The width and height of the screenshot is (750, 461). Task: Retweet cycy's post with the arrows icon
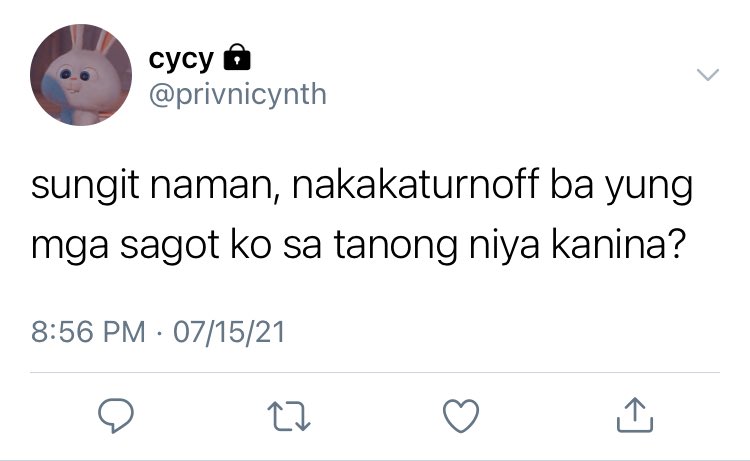(x=289, y=416)
